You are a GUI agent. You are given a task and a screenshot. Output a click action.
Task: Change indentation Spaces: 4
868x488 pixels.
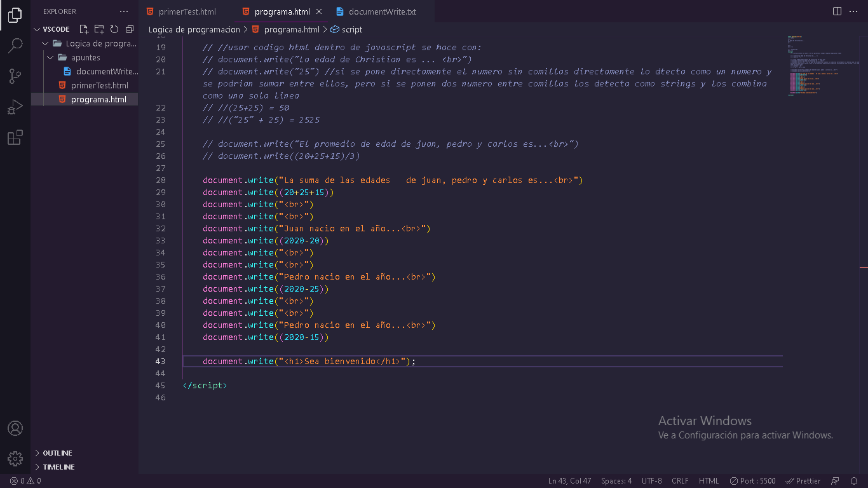[616, 481]
